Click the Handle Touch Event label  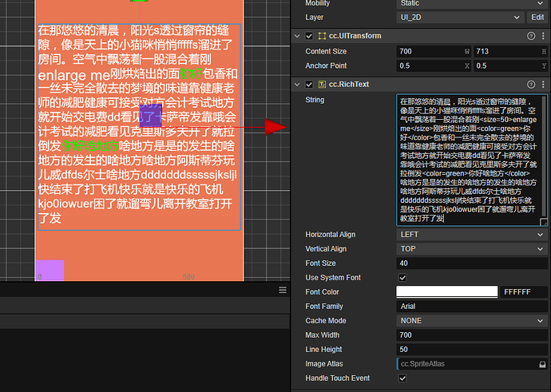point(337,378)
